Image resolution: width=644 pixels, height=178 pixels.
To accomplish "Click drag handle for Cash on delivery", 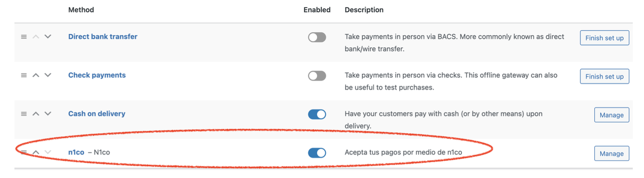I will 24,114.
